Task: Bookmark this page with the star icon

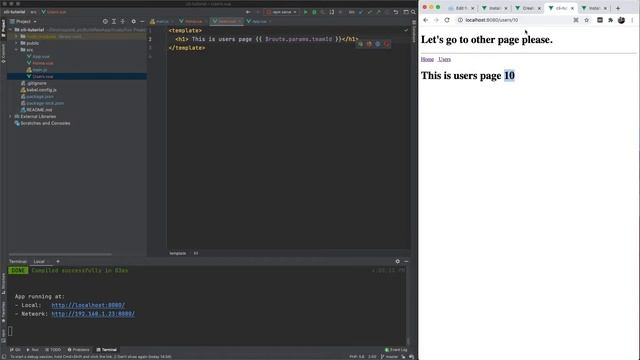Action: 587,20
